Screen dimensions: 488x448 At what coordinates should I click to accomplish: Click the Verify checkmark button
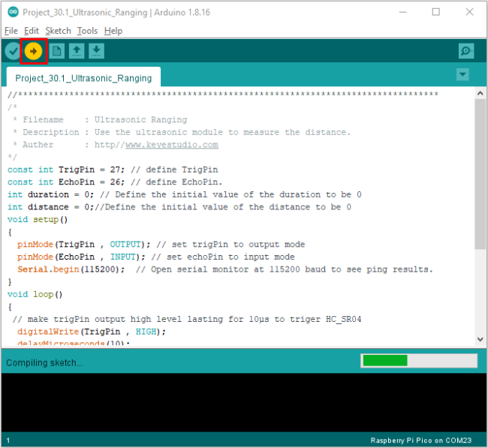coord(13,51)
